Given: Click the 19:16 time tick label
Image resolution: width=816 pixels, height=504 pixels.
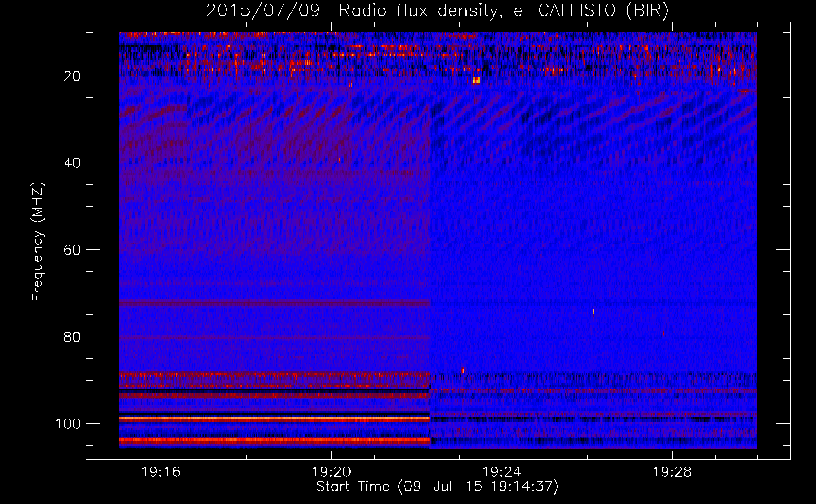Looking at the screenshot, I should click(x=161, y=472).
